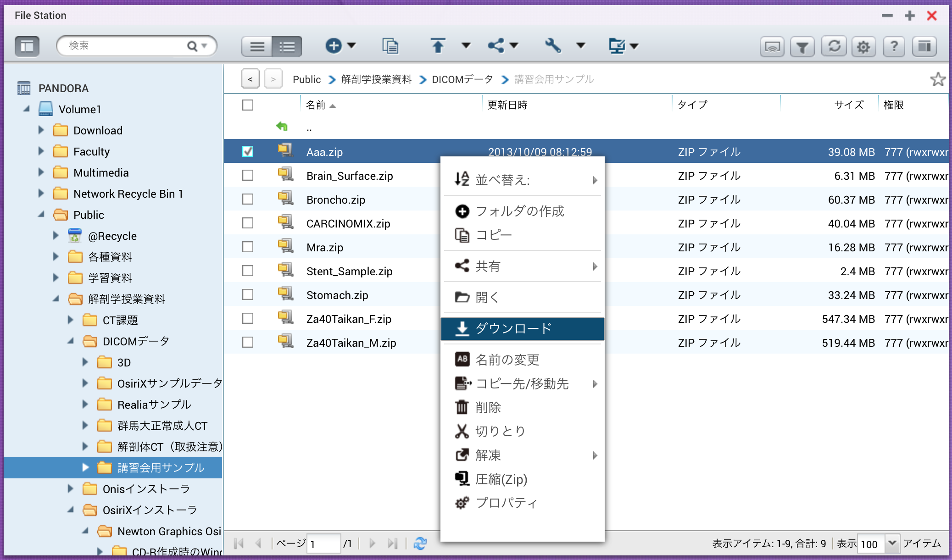
Task: Check the Brain_Surface.zip checkbox
Action: pyautogui.click(x=248, y=175)
